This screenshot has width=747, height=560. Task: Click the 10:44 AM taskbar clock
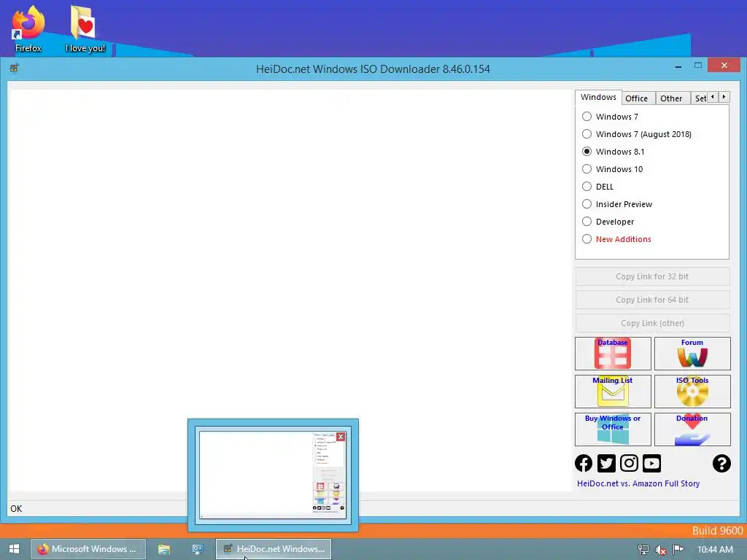click(715, 550)
